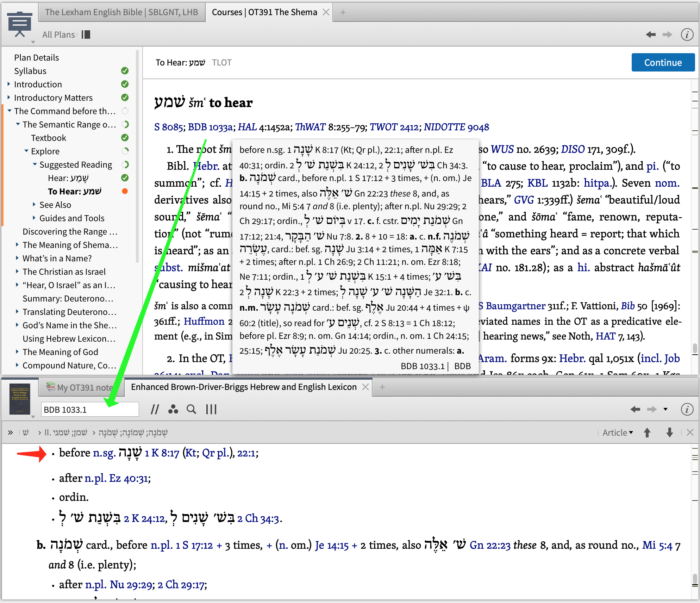Click the three-column layout icon
700x603 pixels.
[211, 409]
